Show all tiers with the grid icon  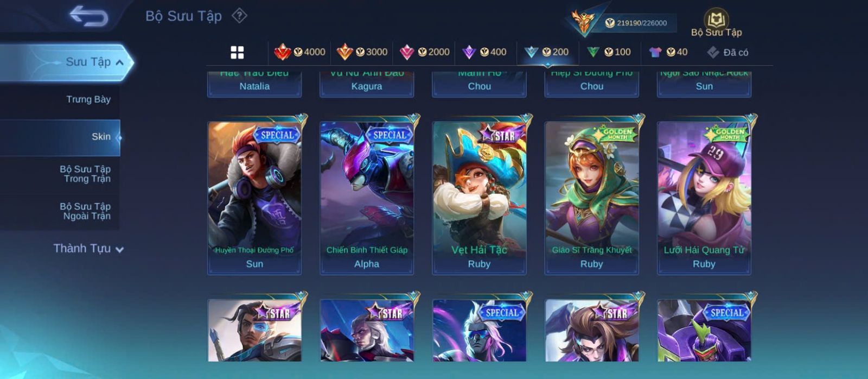237,52
